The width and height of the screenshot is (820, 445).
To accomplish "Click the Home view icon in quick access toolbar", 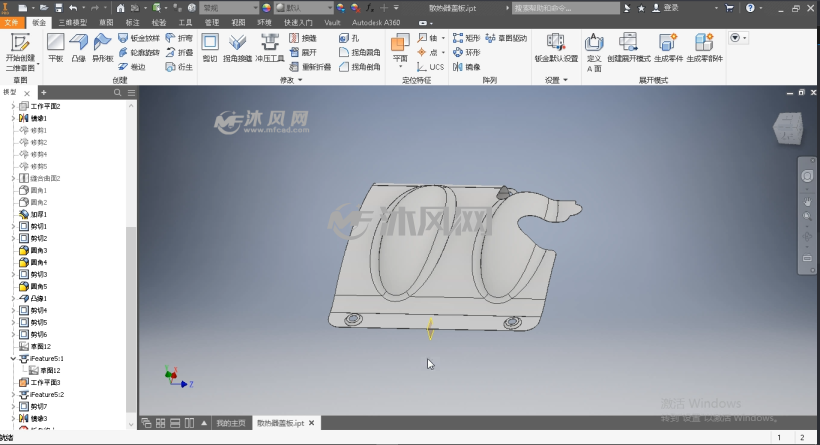I will click(x=121, y=8).
